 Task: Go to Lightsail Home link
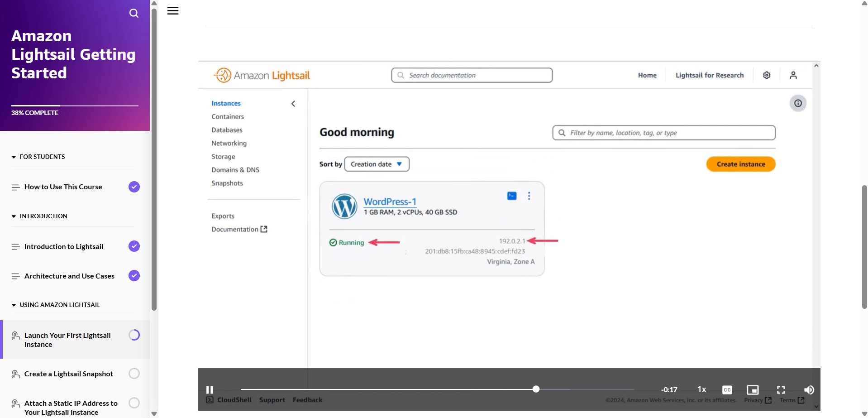tap(647, 75)
